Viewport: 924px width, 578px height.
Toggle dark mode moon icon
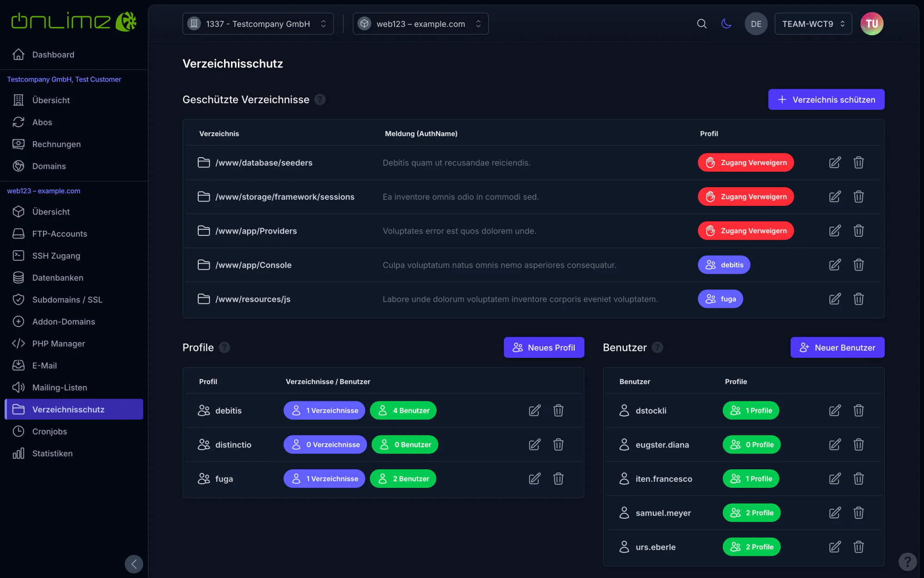coord(726,24)
